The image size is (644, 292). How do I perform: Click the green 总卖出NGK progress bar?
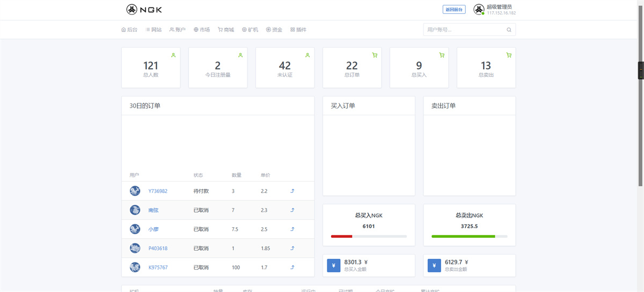[463, 236]
